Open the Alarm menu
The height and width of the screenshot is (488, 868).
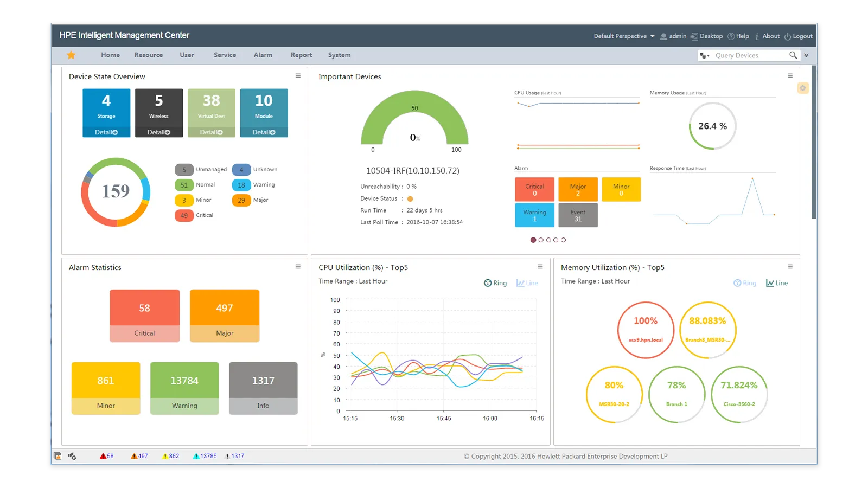point(263,55)
